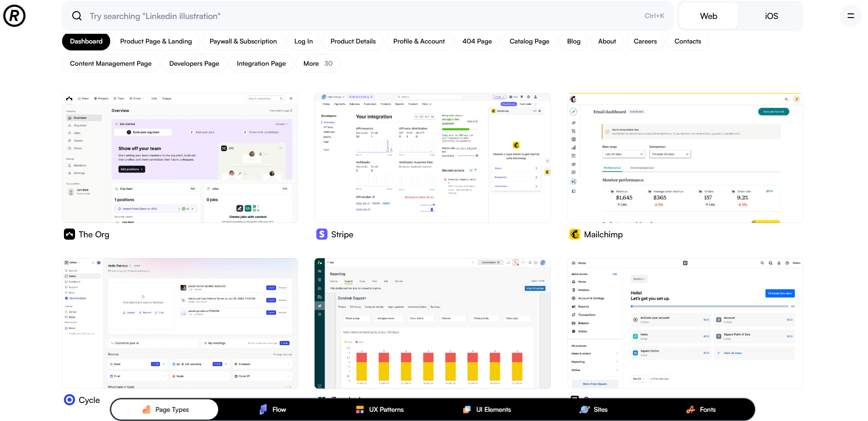Viewport: 868px width, 421px height.
Task: Click the search magnifier icon
Action: [x=77, y=16]
